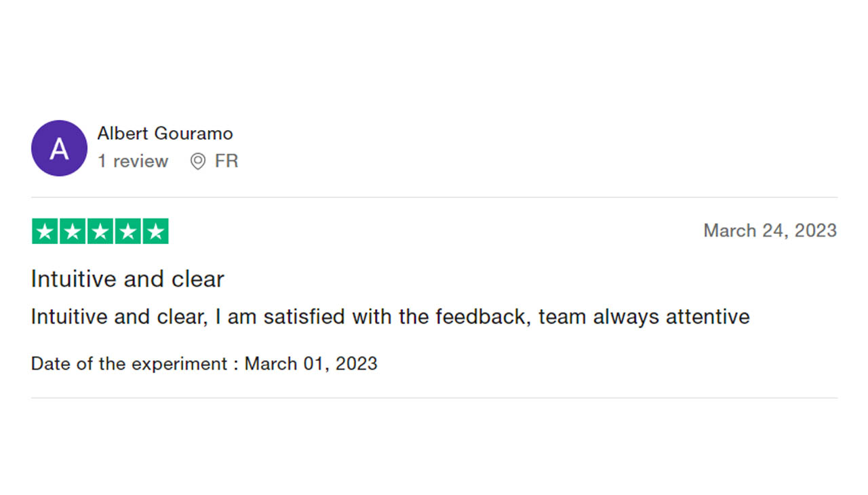
Task: Open Albert Gouramo's reviewer profile name
Action: coord(165,134)
